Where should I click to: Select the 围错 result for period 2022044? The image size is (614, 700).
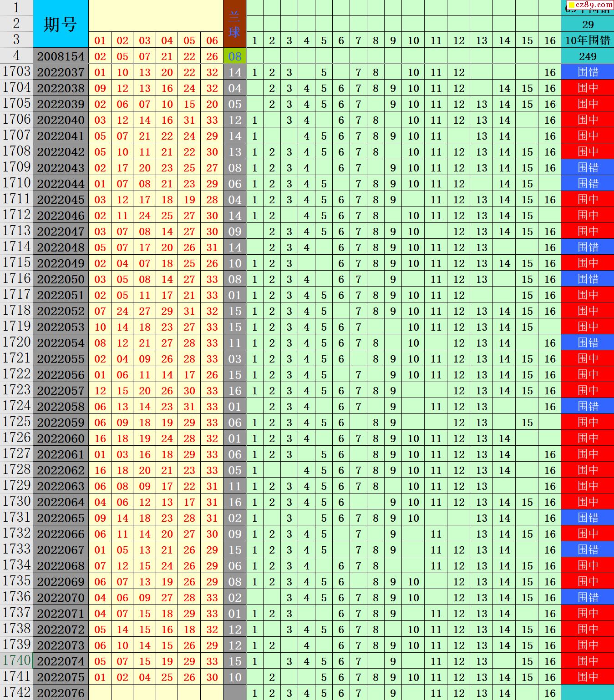tap(588, 183)
